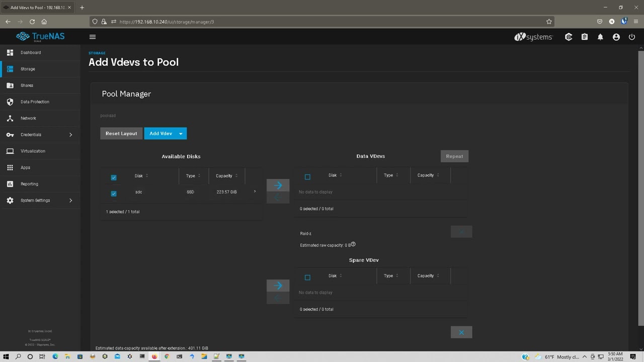Click the TrueNAS logo
The image size is (644, 362).
40,37
